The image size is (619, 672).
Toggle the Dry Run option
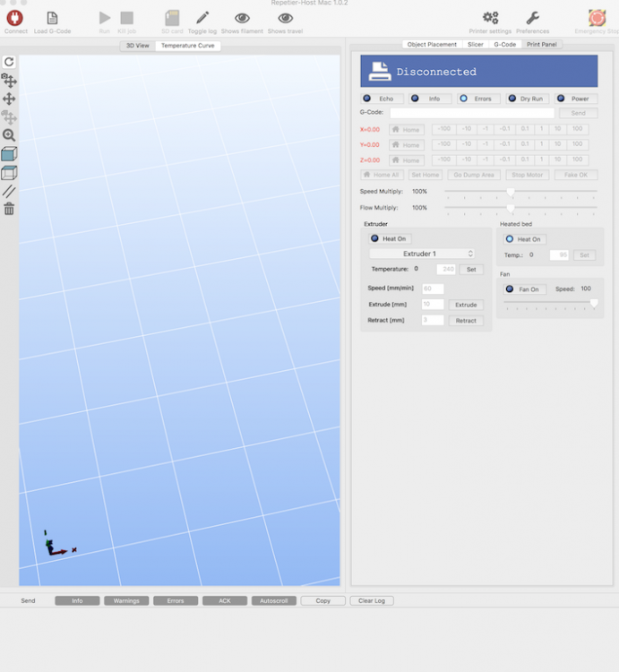526,99
